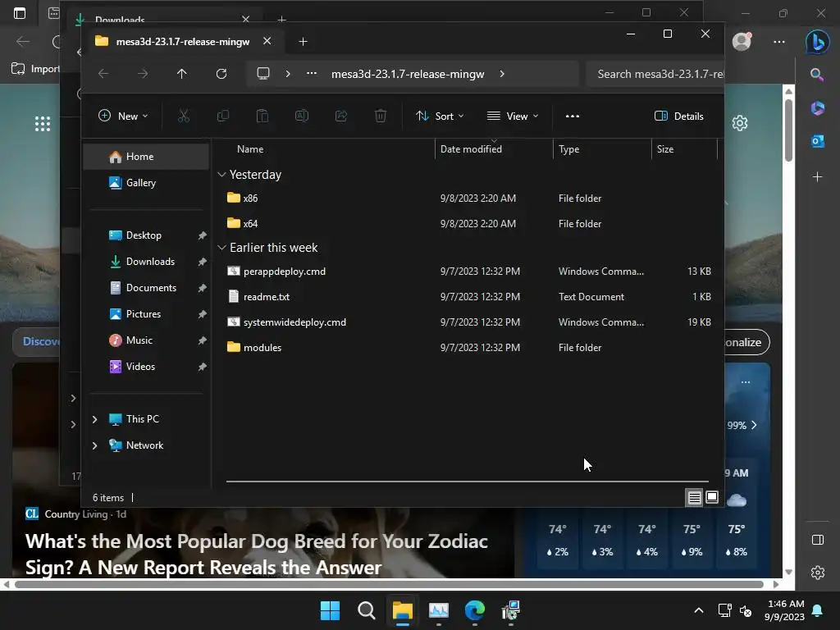Switch to details list layout icon
Screen dimensions: 840x630
[x=694, y=498]
